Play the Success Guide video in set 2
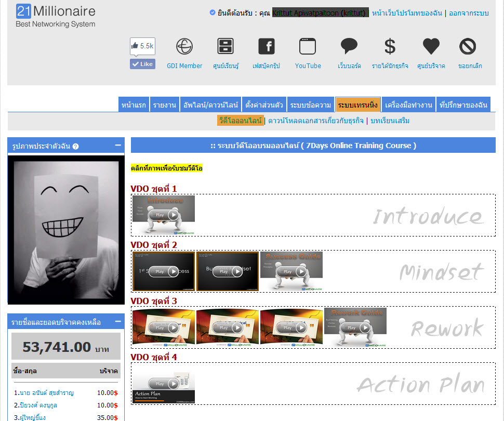The image size is (504, 421). coord(291,271)
